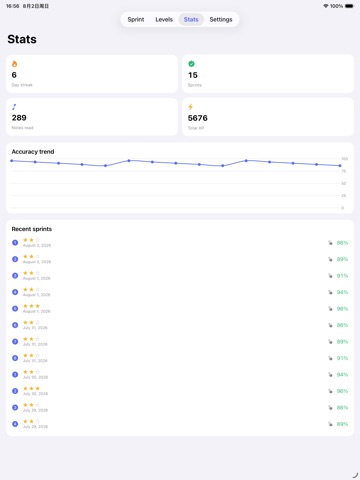The image size is (360, 480).
Task: Open the Day streak card showing 6
Action: [92, 74]
